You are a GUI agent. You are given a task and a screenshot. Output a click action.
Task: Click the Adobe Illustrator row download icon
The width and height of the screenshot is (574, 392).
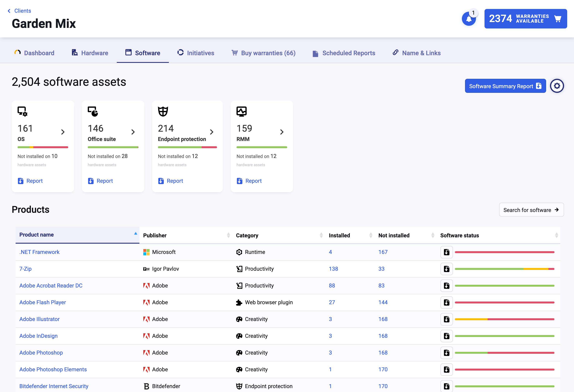coord(446,319)
